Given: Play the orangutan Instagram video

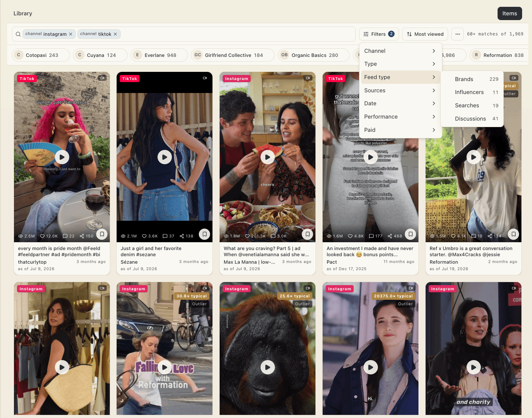Looking at the screenshot, I should tap(268, 367).
